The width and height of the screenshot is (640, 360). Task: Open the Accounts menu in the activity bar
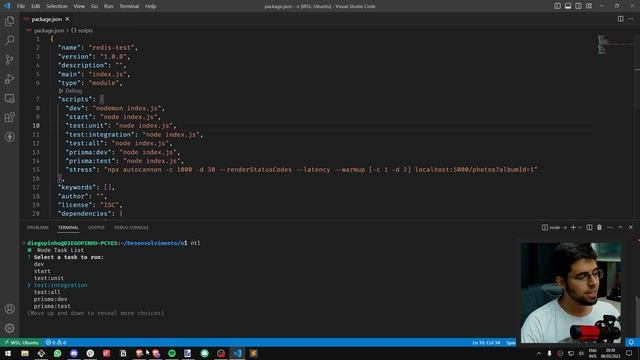(x=9, y=309)
